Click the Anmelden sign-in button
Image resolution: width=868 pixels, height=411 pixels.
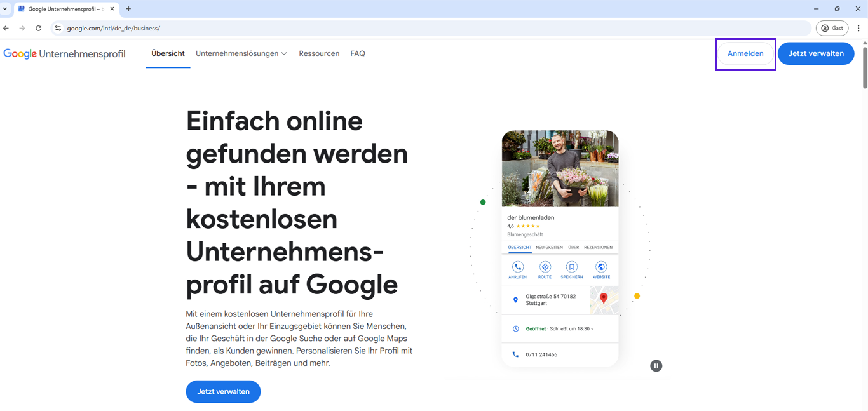click(745, 53)
